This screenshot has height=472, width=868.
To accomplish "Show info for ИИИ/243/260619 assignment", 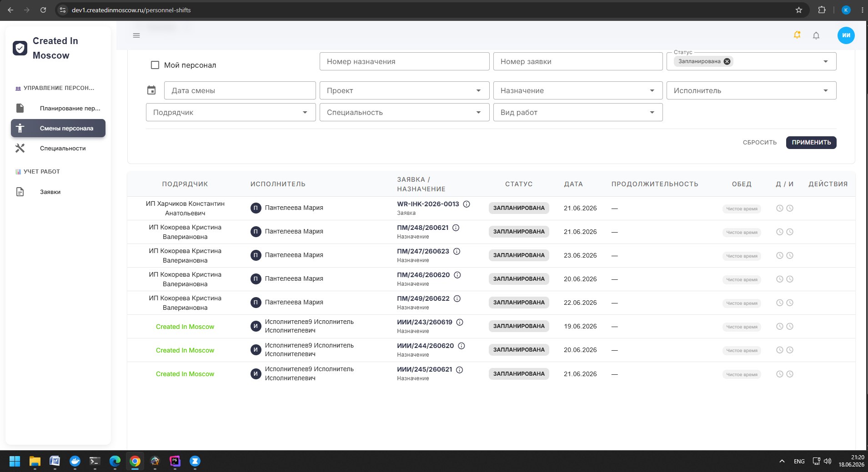I will [x=460, y=322].
